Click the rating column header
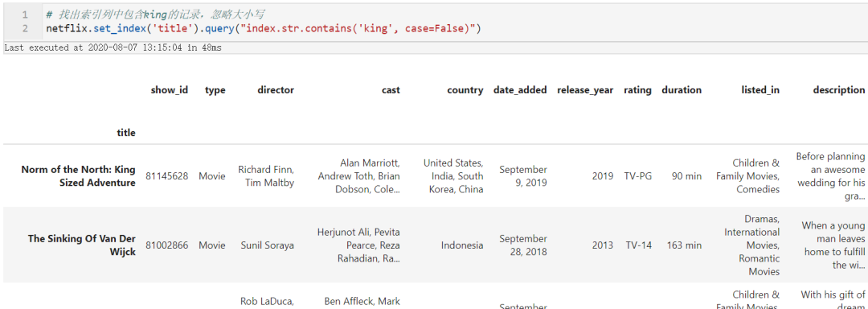The width and height of the screenshot is (868, 309). pos(637,89)
